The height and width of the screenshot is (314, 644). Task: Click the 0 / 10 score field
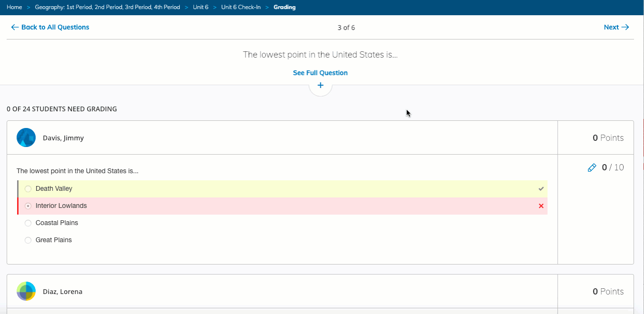tap(613, 167)
